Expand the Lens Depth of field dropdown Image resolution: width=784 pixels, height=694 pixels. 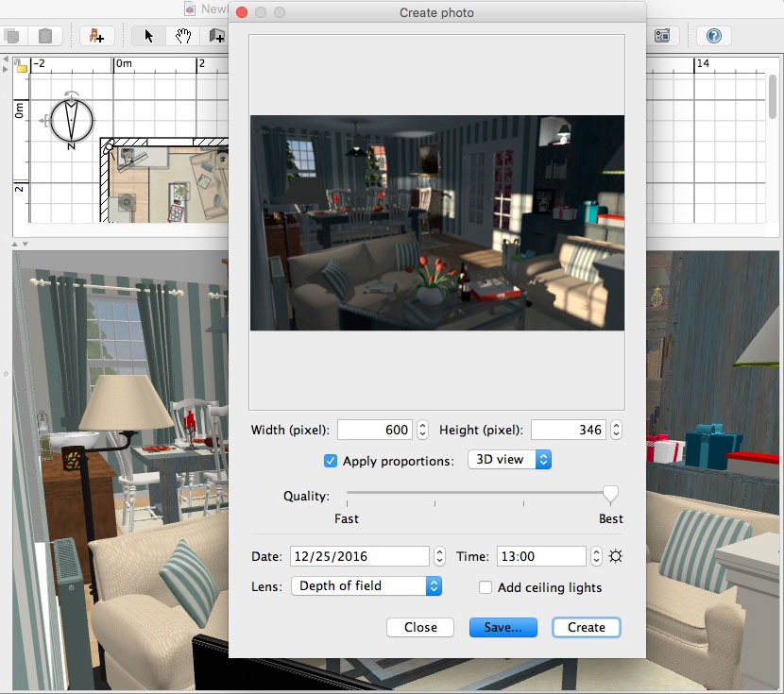click(366, 585)
